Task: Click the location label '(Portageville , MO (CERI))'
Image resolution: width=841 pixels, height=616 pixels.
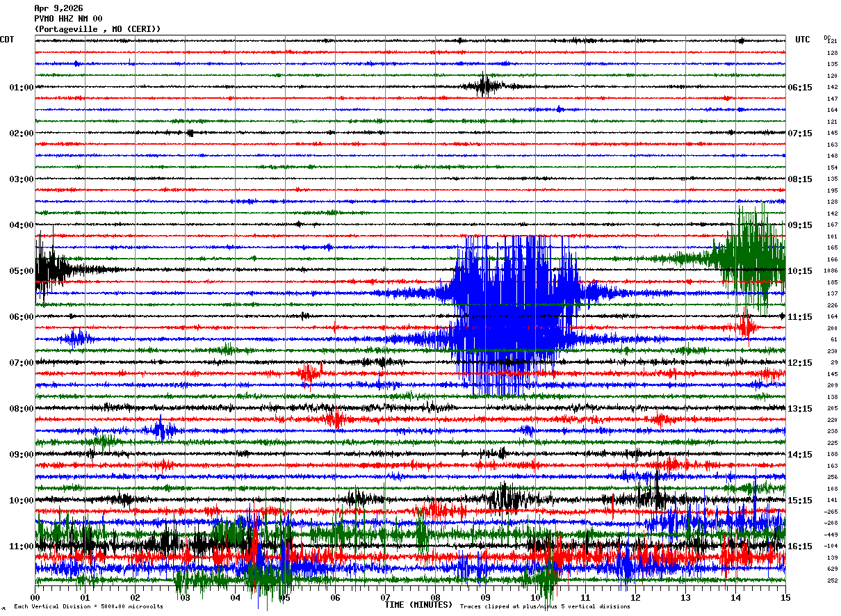Action: [x=97, y=29]
